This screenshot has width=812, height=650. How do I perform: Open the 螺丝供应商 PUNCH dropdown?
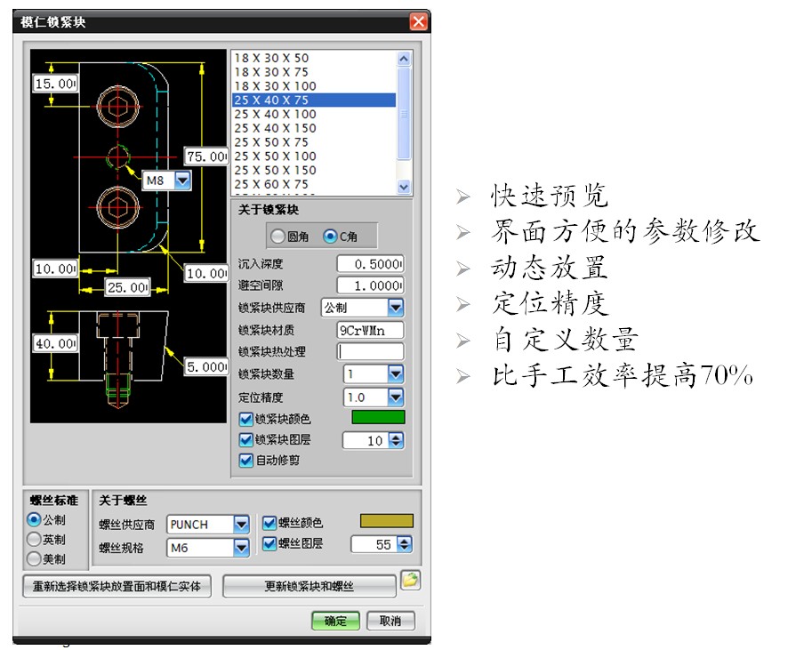[241, 525]
